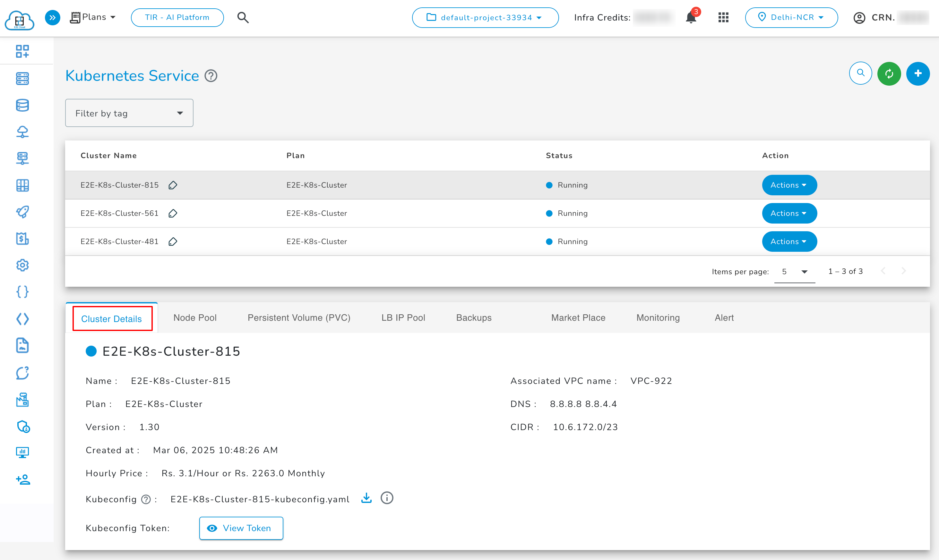Open firewall grid icon in sidebar
This screenshot has height=560, width=939.
click(22, 185)
